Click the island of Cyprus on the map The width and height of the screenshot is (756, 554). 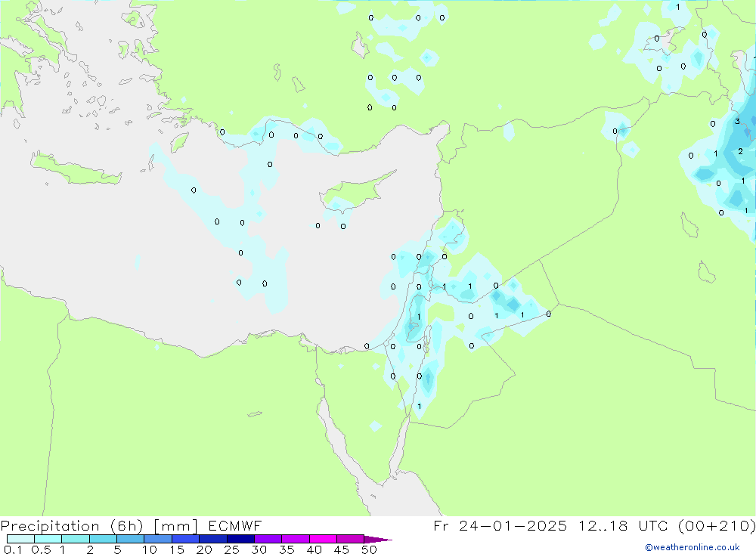pos(356,190)
